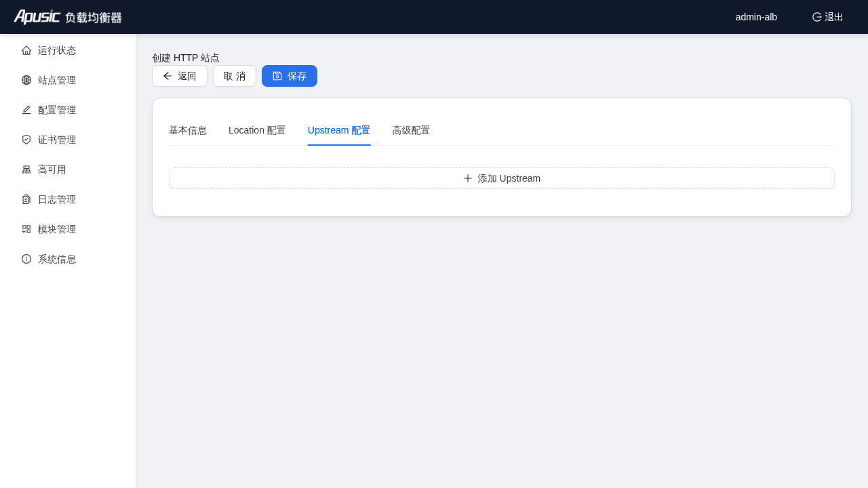The height and width of the screenshot is (488, 868).
Task: Click the 创建 HTTP 站点 heading
Action: click(186, 58)
